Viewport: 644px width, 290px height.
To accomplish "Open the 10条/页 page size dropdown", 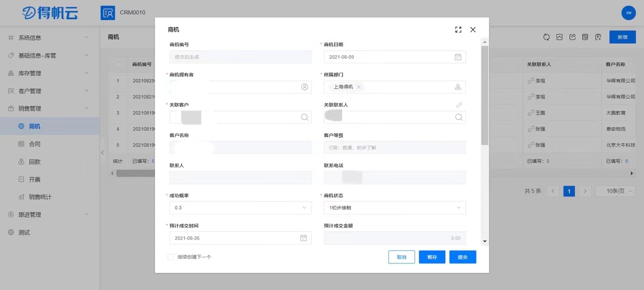I will pos(615,191).
